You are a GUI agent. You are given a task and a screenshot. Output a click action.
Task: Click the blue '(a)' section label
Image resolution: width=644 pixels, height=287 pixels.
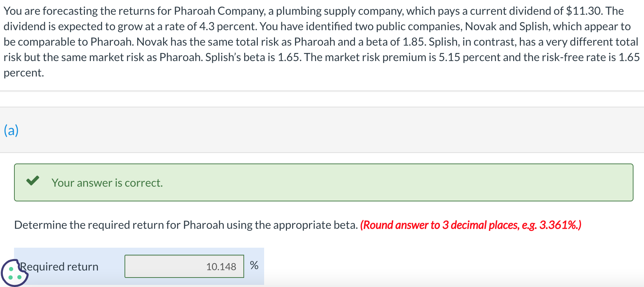[x=11, y=130]
